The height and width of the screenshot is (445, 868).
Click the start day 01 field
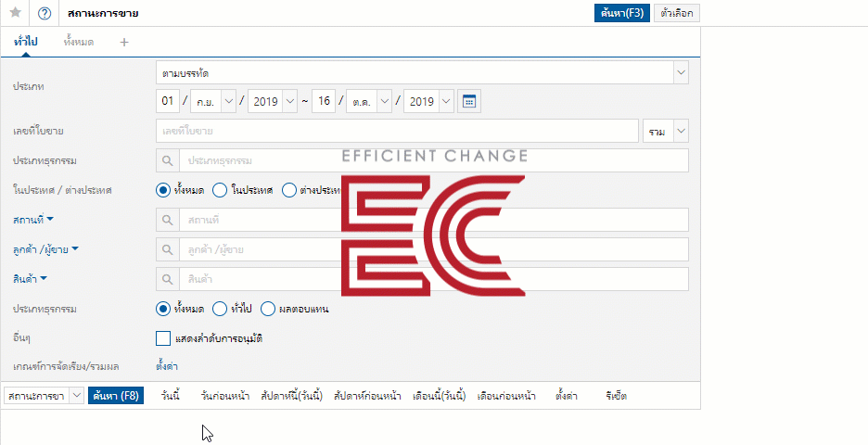(x=168, y=101)
